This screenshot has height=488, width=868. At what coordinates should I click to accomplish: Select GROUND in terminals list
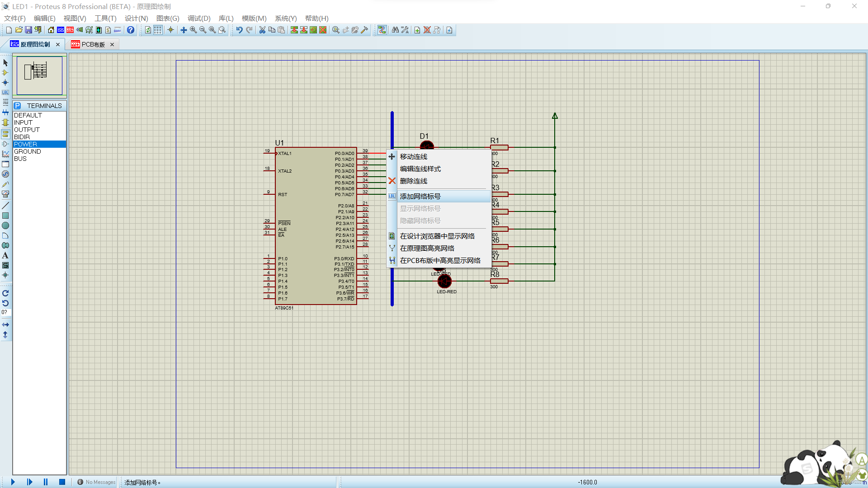27,151
